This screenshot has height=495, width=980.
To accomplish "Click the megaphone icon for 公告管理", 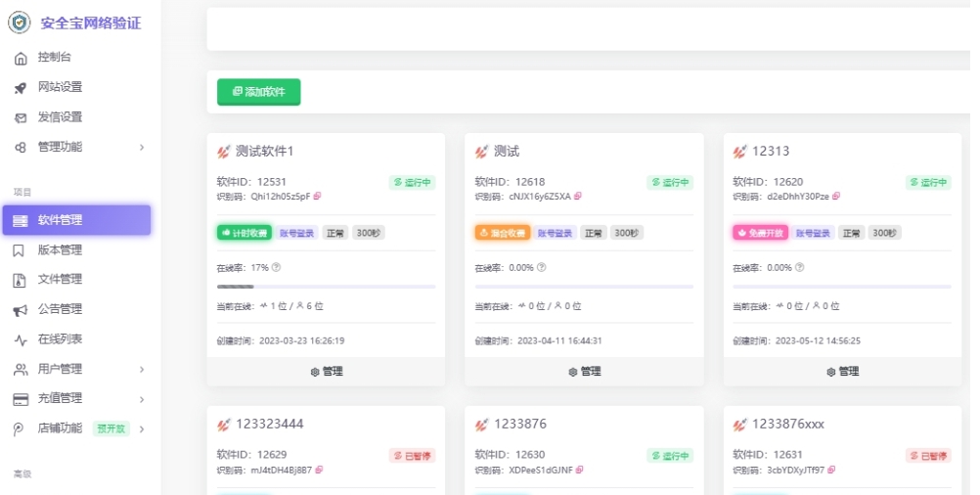I will point(21,310).
